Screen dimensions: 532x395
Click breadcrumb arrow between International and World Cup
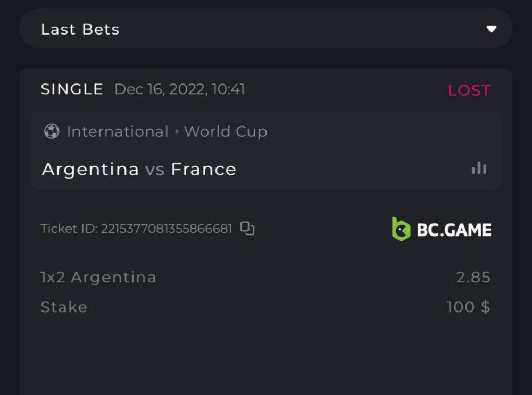[x=177, y=132]
